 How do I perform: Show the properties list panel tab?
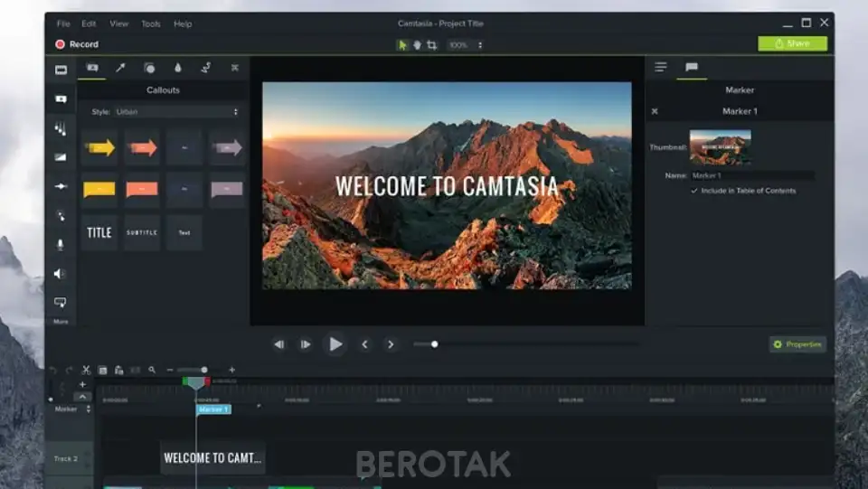point(660,68)
